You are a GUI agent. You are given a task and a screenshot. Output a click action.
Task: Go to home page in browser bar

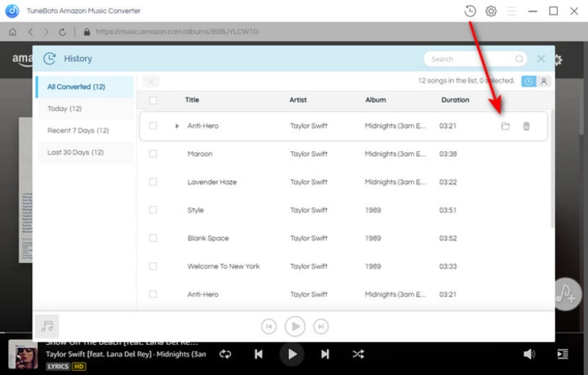(x=13, y=32)
